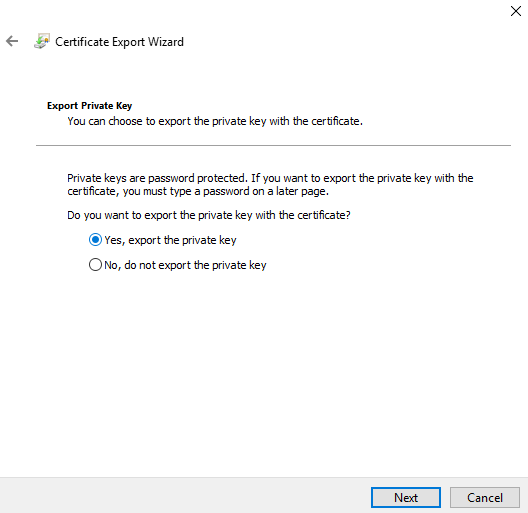This screenshot has height=513, width=528.
Task: Click the "You can choose to export" subtitle
Action: pyautogui.click(x=215, y=121)
